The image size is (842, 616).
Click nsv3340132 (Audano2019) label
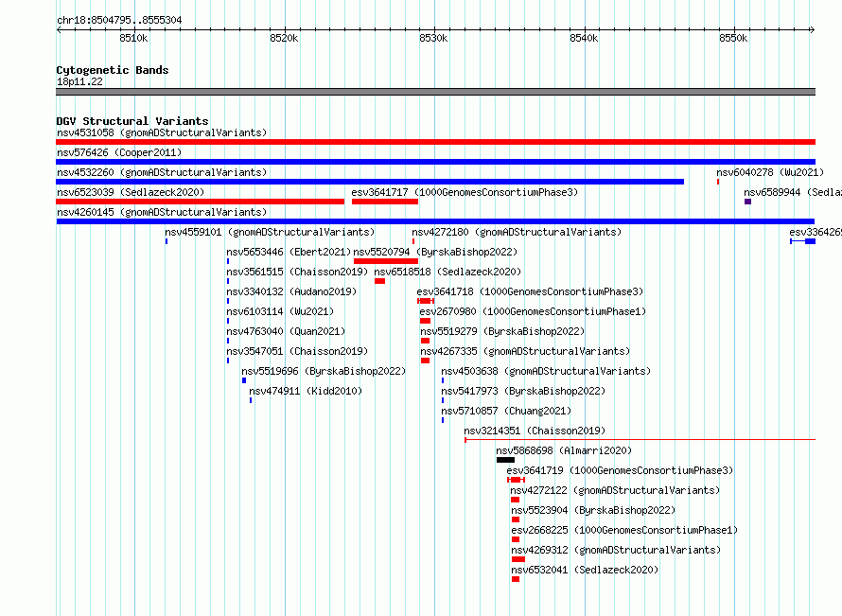click(x=291, y=291)
